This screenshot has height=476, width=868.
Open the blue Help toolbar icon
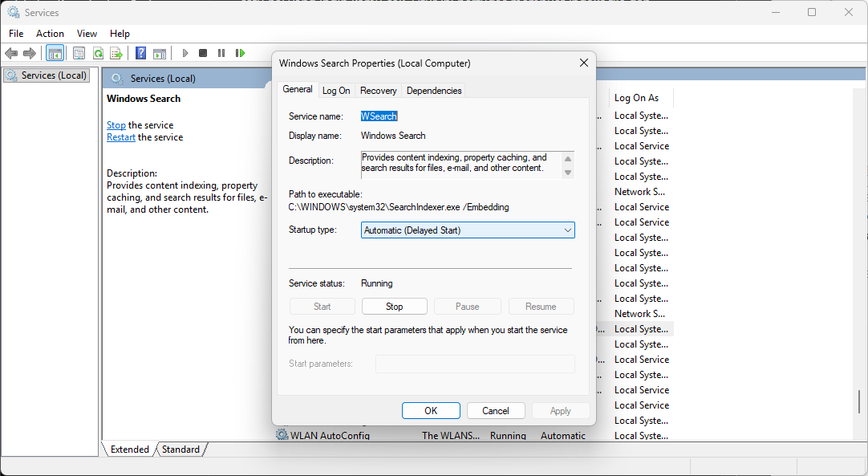pyautogui.click(x=141, y=53)
